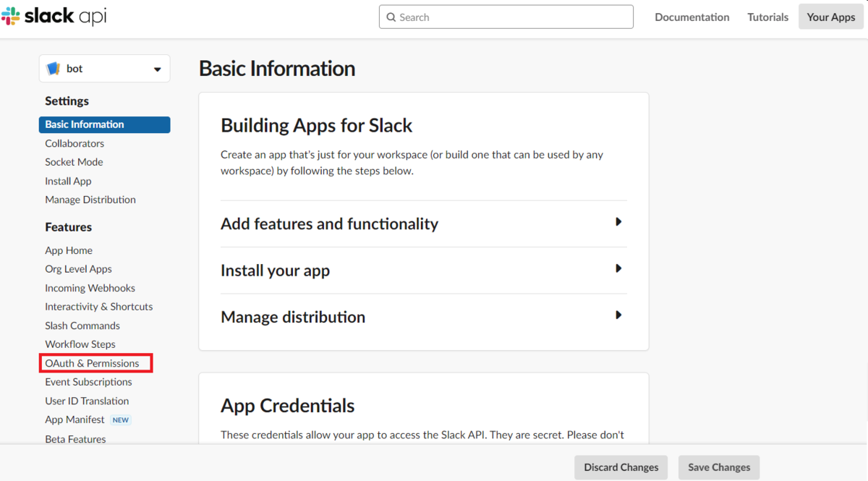This screenshot has width=868, height=481.
Task: Focus the Search input field
Action: point(514,17)
